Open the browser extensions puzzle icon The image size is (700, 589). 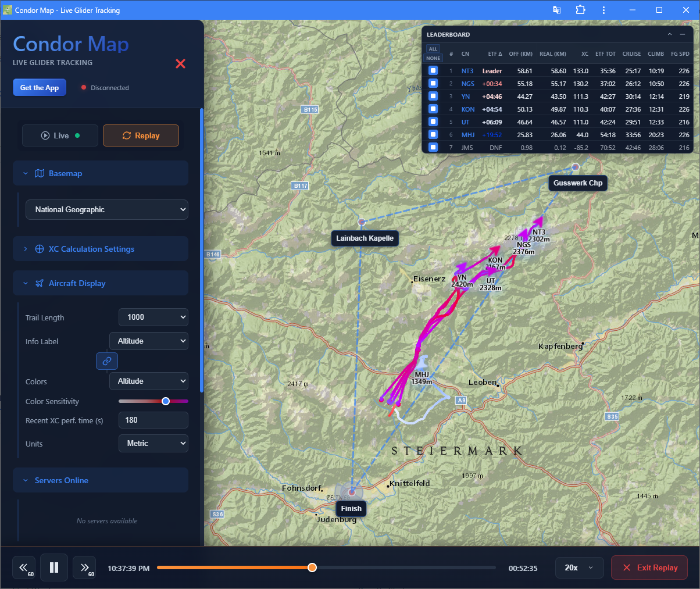[x=580, y=10]
